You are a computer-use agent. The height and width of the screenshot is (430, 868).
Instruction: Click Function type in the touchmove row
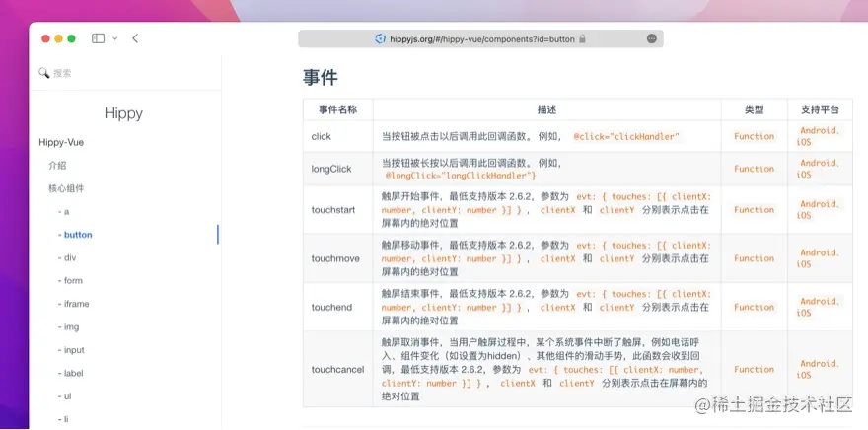(x=754, y=258)
